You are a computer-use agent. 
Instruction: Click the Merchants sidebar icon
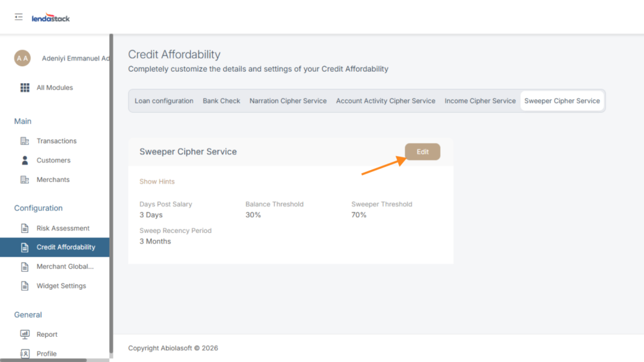(25, 180)
